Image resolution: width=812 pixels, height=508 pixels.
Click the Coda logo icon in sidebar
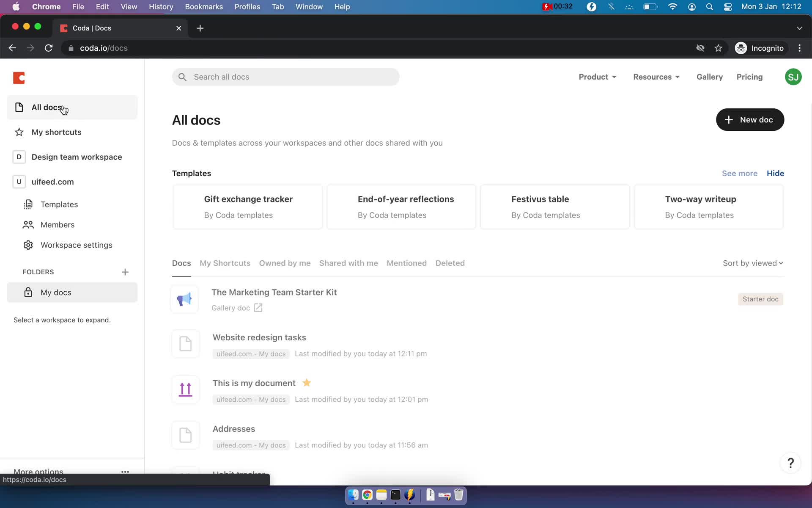[19, 78]
